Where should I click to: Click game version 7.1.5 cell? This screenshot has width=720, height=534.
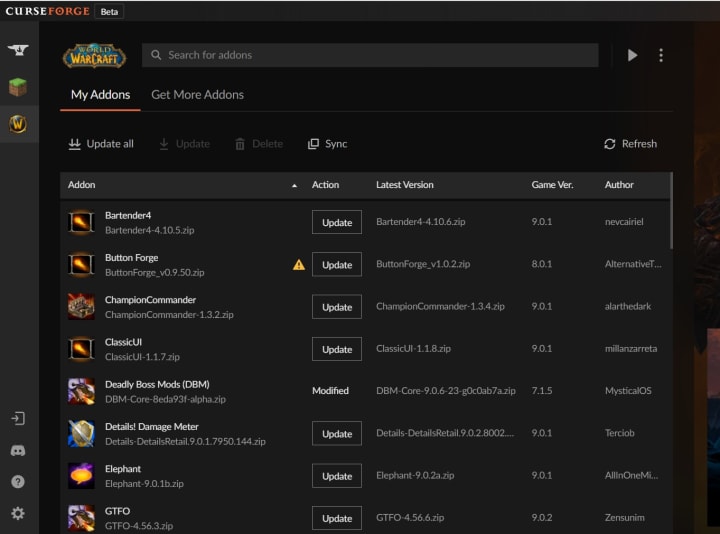(x=542, y=391)
